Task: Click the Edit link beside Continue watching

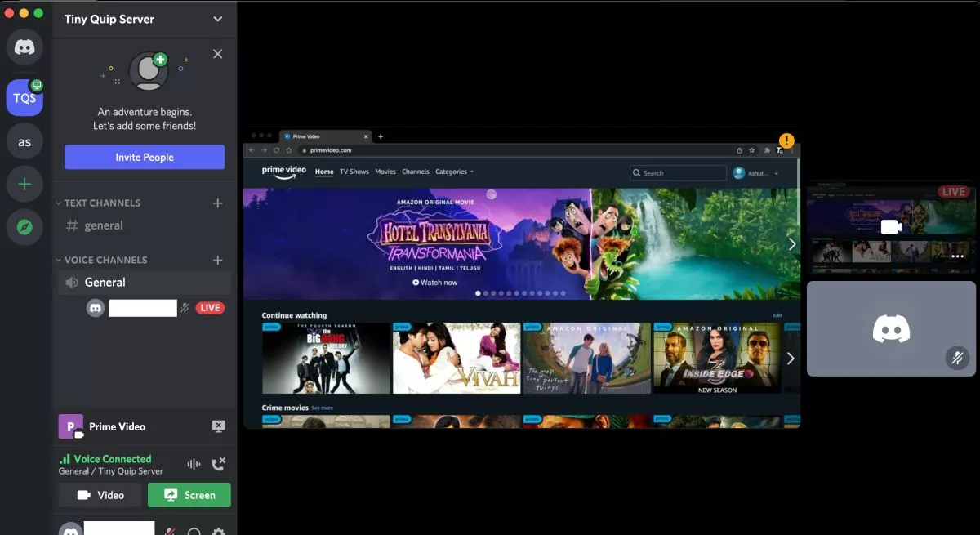Action: coord(777,315)
